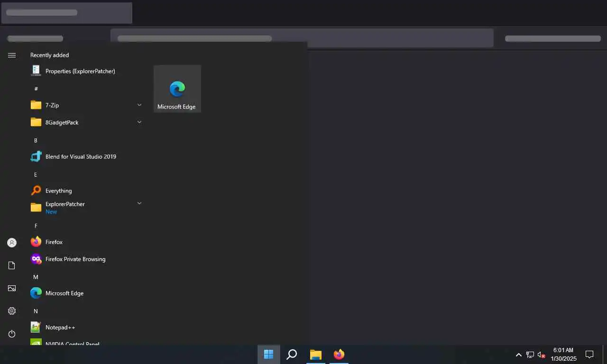Expand the 7-Zip folder chevron

[x=139, y=105]
